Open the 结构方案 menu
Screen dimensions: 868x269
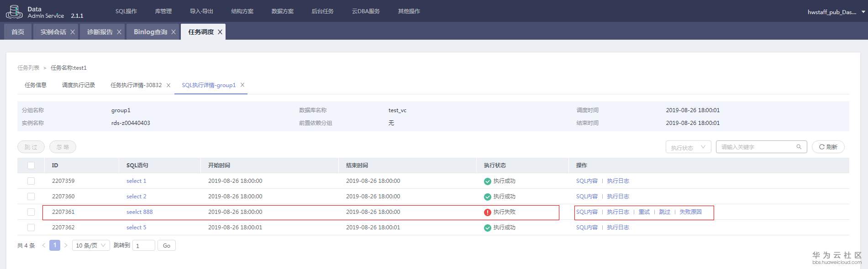[242, 11]
